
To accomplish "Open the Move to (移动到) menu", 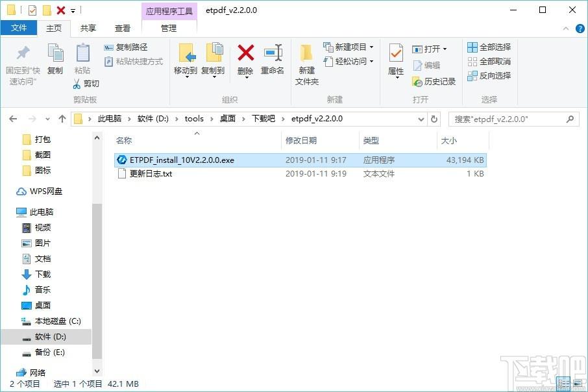I will [x=186, y=60].
